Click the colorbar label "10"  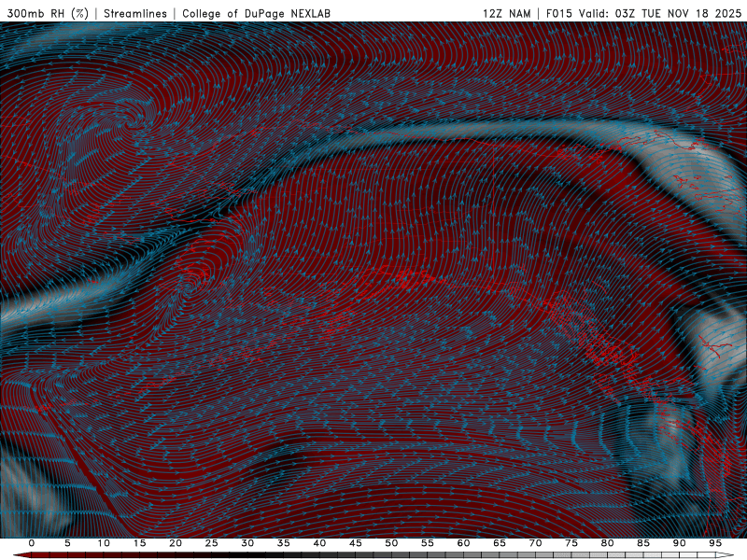point(104,543)
